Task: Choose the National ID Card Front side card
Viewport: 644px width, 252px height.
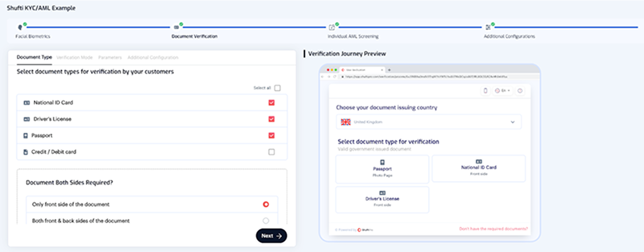Action: point(479,168)
